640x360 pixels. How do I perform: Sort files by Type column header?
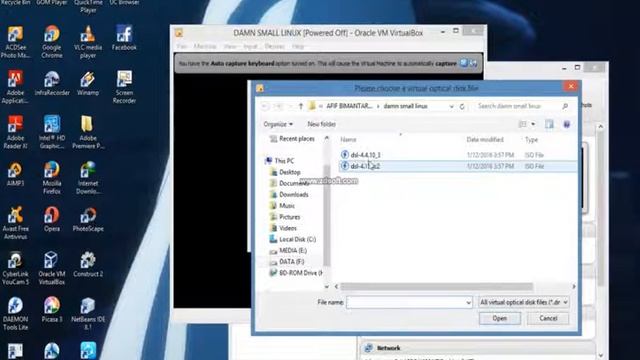[x=531, y=140]
